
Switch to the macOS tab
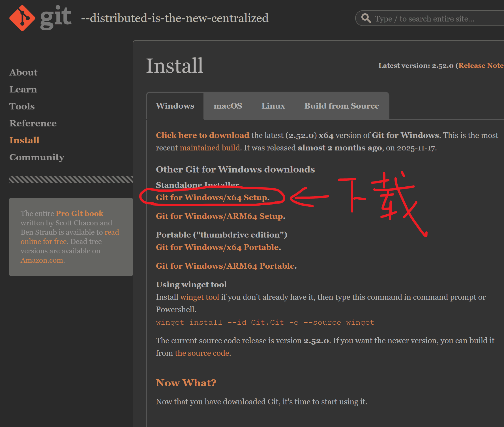(x=228, y=106)
